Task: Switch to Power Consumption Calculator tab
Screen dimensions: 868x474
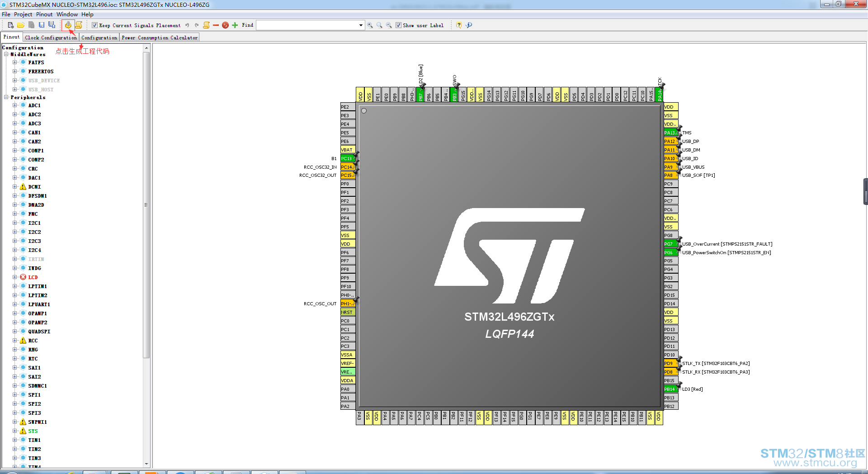Action: tap(160, 38)
